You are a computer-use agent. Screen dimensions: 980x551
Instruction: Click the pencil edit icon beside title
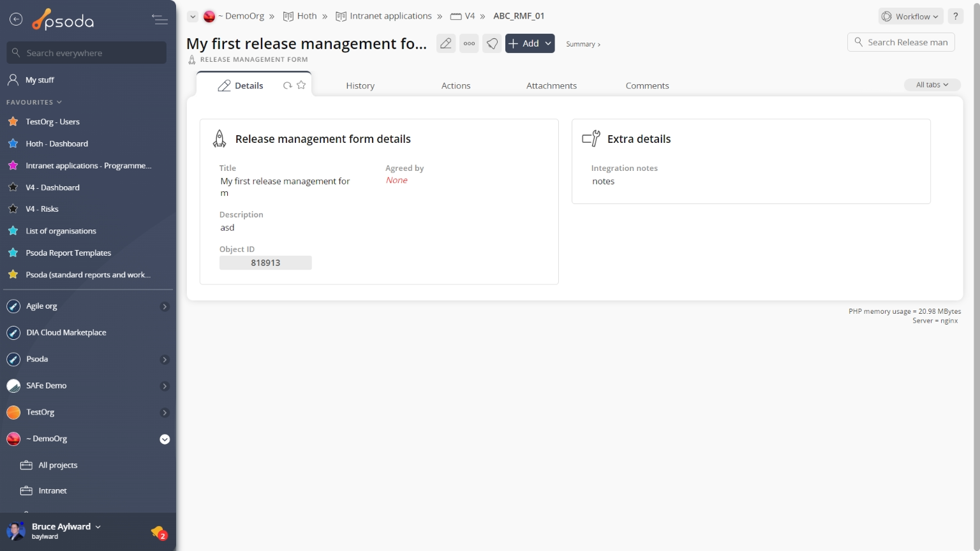pos(446,43)
